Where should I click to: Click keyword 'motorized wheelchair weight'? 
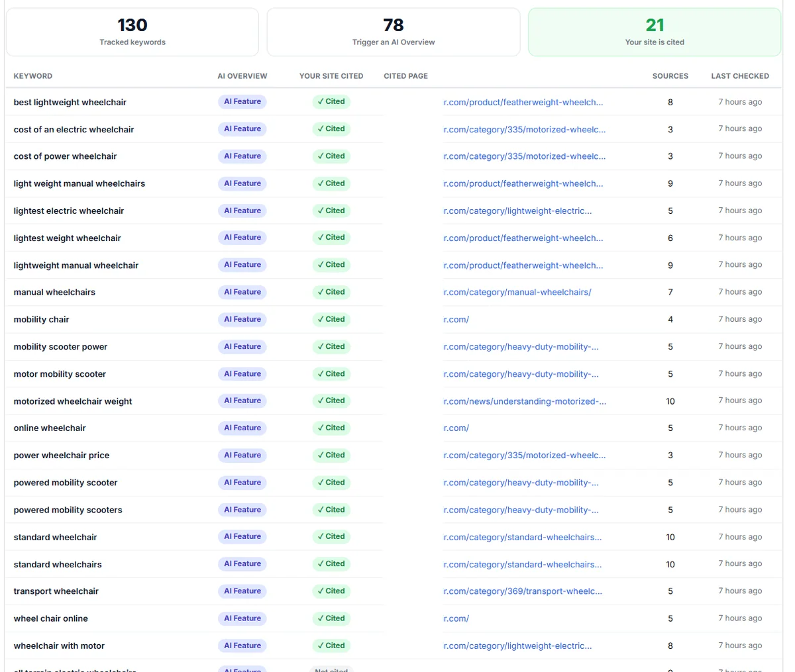click(72, 401)
